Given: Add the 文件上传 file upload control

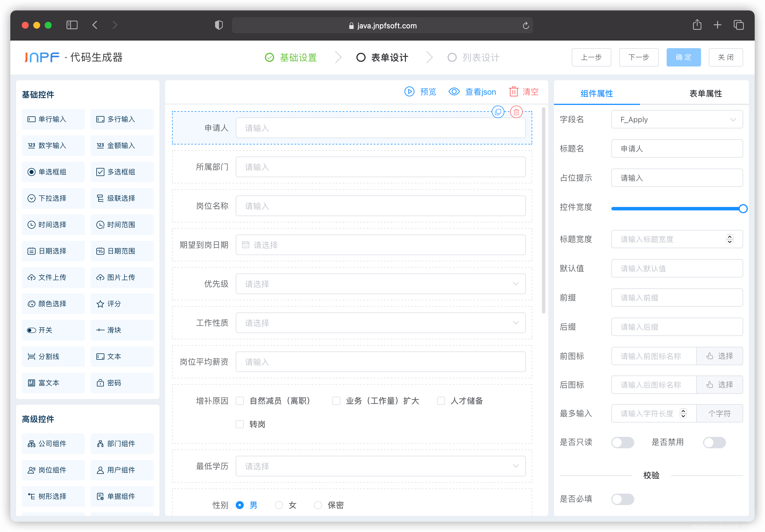Looking at the screenshot, I should 53,277.
